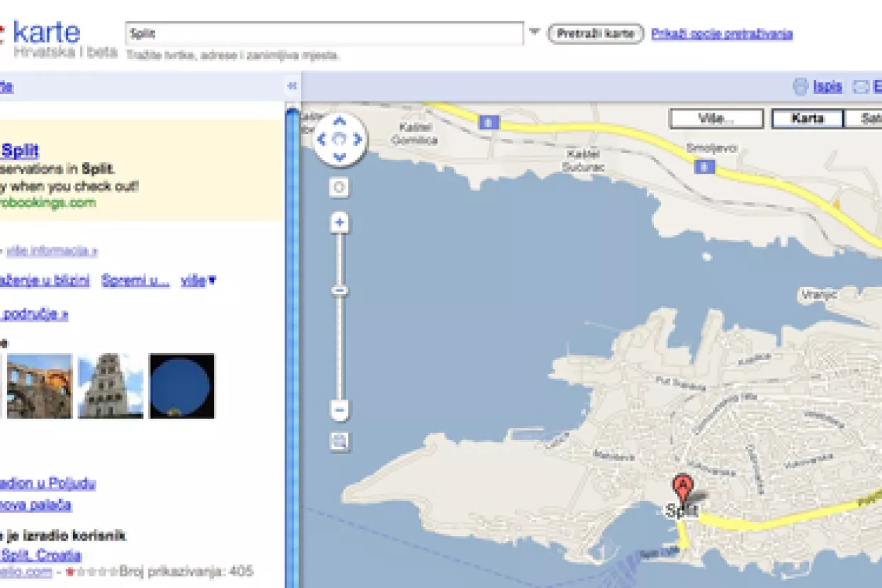882x588 pixels.
Task: Click the left panel vertical scrollbar
Action: tap(292, 347)
